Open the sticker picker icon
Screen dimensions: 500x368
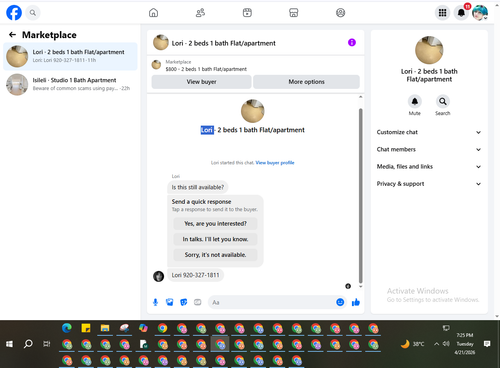tap(184, 302)
